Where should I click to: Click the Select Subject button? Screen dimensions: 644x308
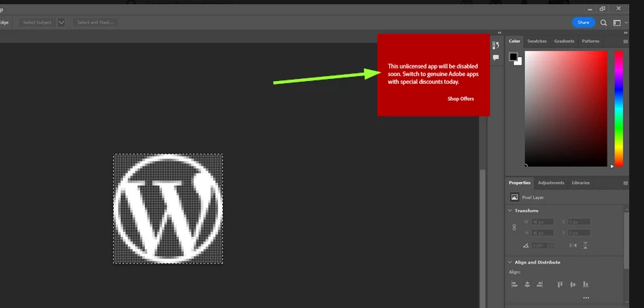click(x=37, y=23)
